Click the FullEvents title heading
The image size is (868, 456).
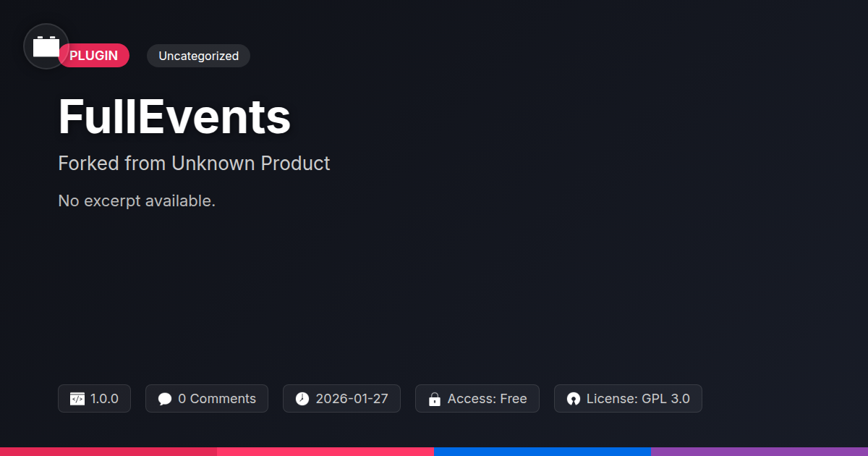click(x=174, y=117)
